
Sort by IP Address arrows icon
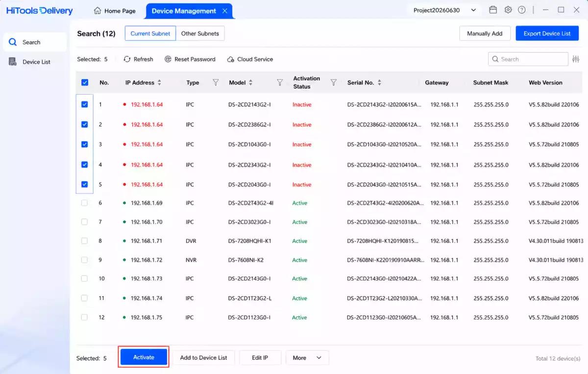159,83
